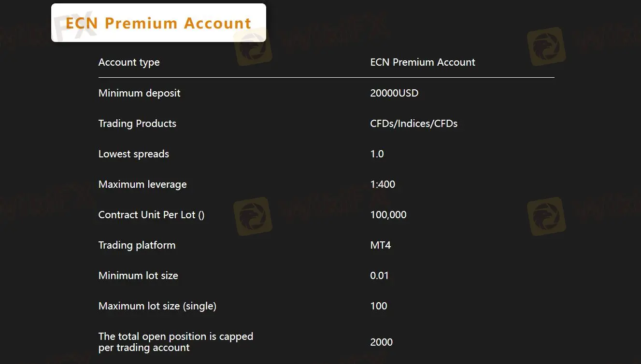This screenshot has width=641, height=364.
Task: Select the Trading platform label
Action: (x=137, y=245)
